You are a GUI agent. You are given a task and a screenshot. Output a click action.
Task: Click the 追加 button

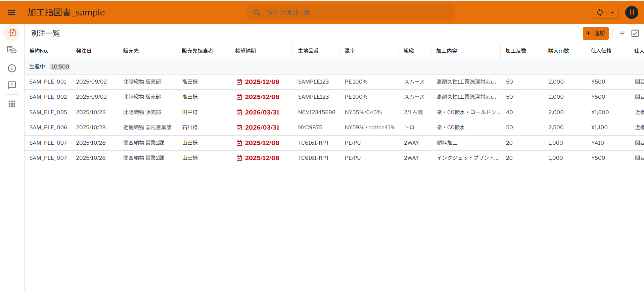tap(595, 34)
